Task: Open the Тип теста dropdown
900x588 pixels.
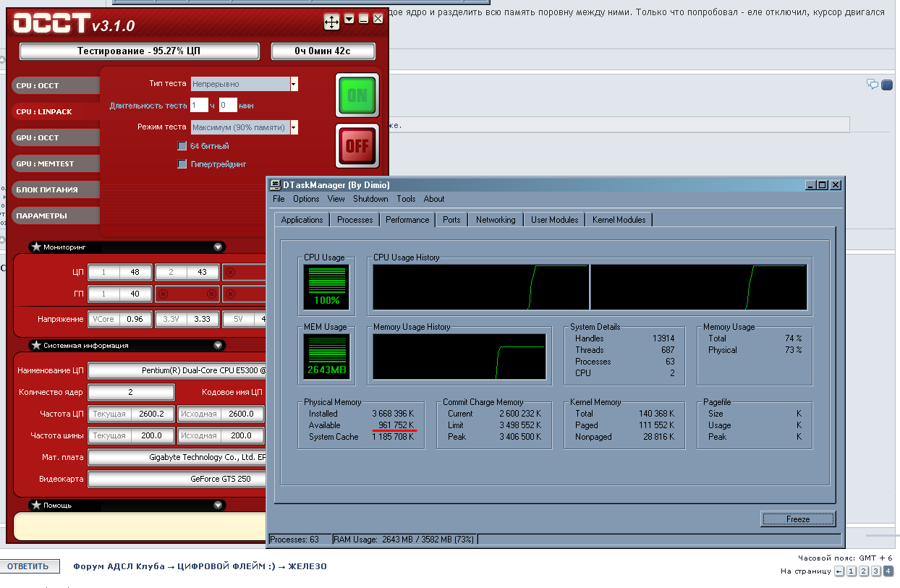Action: tap(294, 84)
